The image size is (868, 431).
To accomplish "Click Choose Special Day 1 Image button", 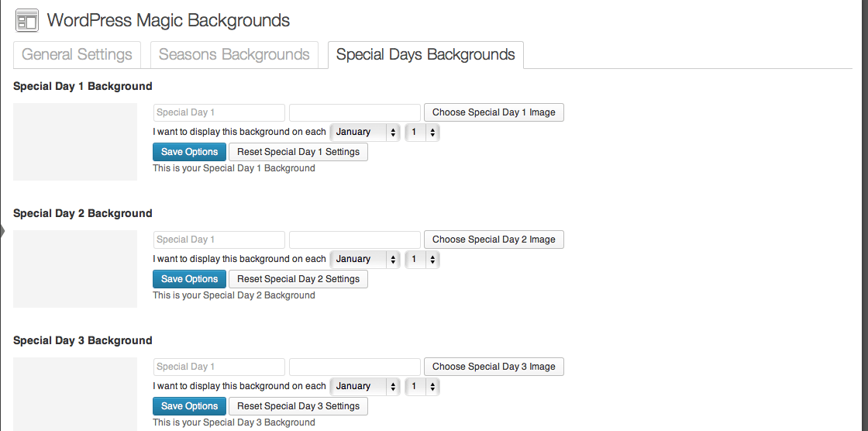I will pos(494,112).
